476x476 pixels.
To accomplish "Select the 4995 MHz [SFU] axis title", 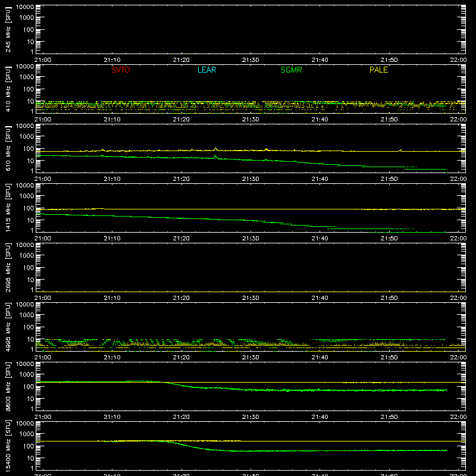I will point(8,327).
